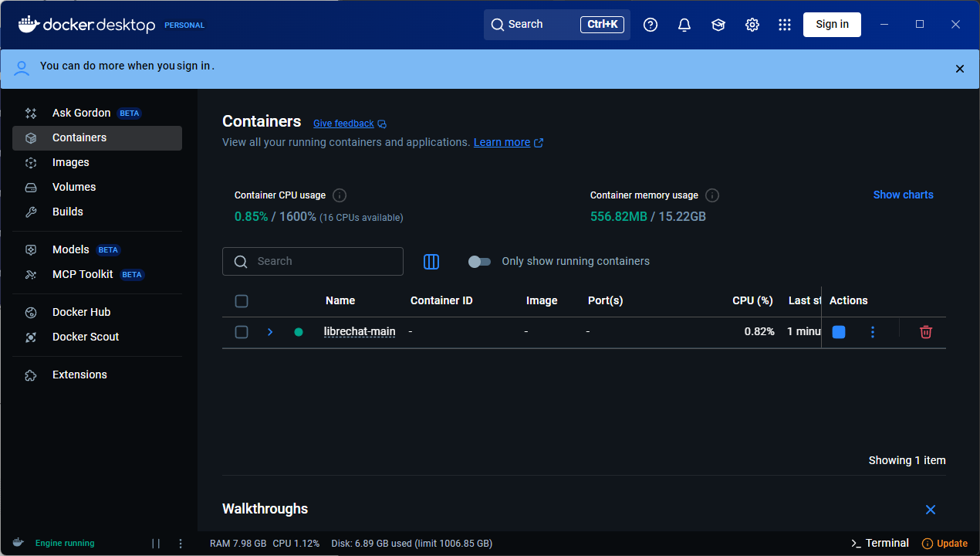Click the Images sidebar icon

point(31,163)
